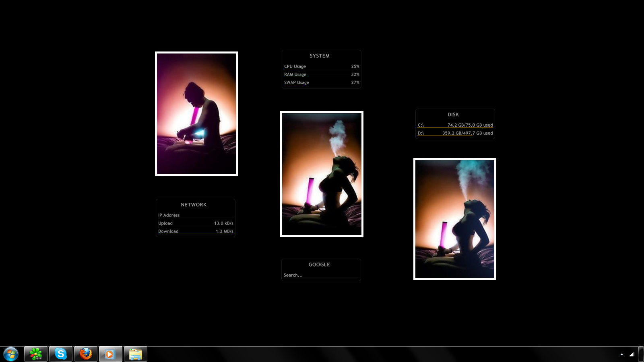
Task: Open Firefox browser from the taskbar
Action: pos(86,354)
